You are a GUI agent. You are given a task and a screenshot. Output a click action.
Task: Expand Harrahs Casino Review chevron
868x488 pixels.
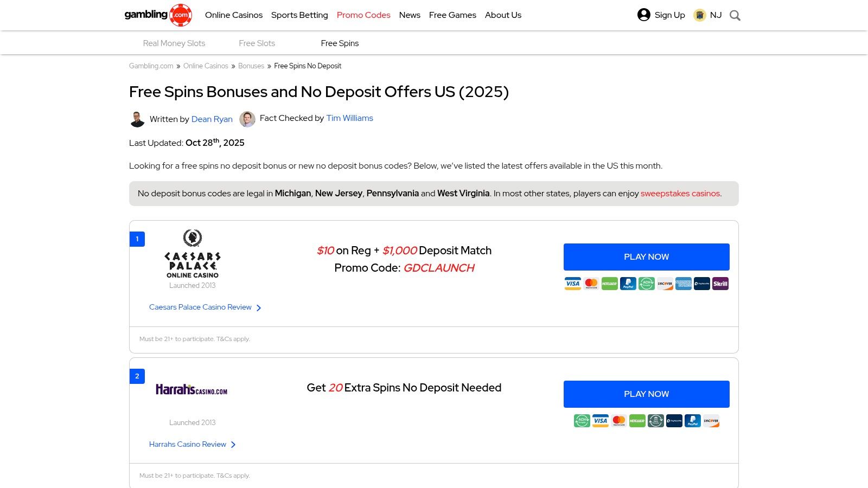click(x=233, y=444)
